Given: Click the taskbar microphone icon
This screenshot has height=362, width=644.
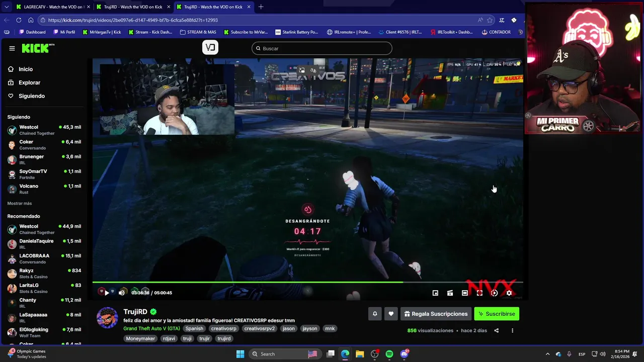Looking at the screenshot, I should point(569,354).
